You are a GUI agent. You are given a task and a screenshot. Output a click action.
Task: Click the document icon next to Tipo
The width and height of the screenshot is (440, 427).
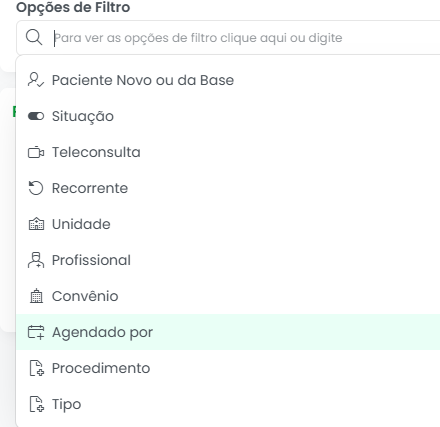click(36, 404)
